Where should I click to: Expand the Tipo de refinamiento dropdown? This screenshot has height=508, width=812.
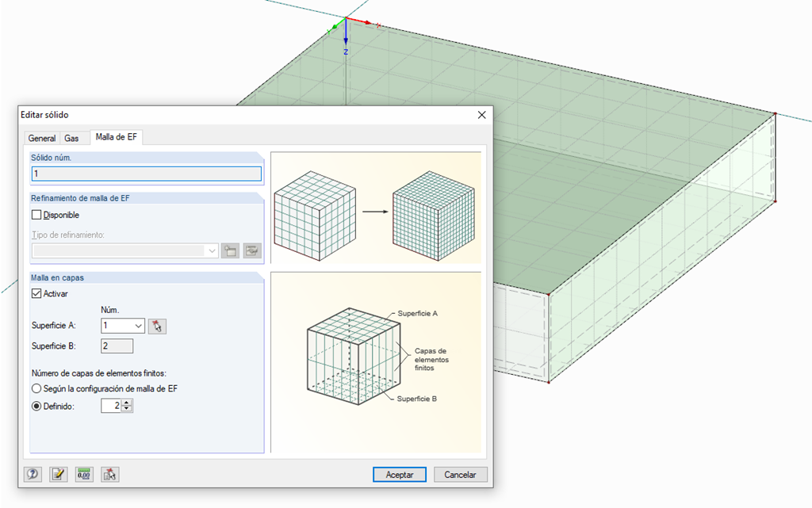212,251
